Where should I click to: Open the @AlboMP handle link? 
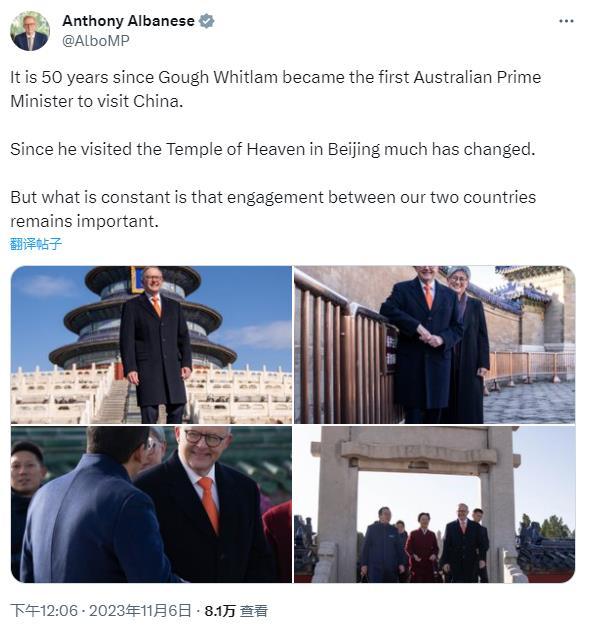point(96,41)
